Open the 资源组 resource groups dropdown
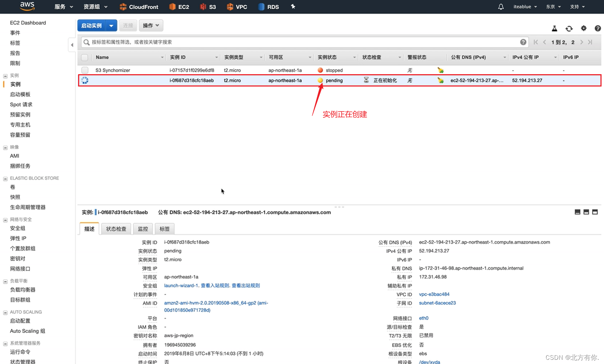Image resolution: width=604 pixels, height=364 pixels. click(x=95, y=7)
